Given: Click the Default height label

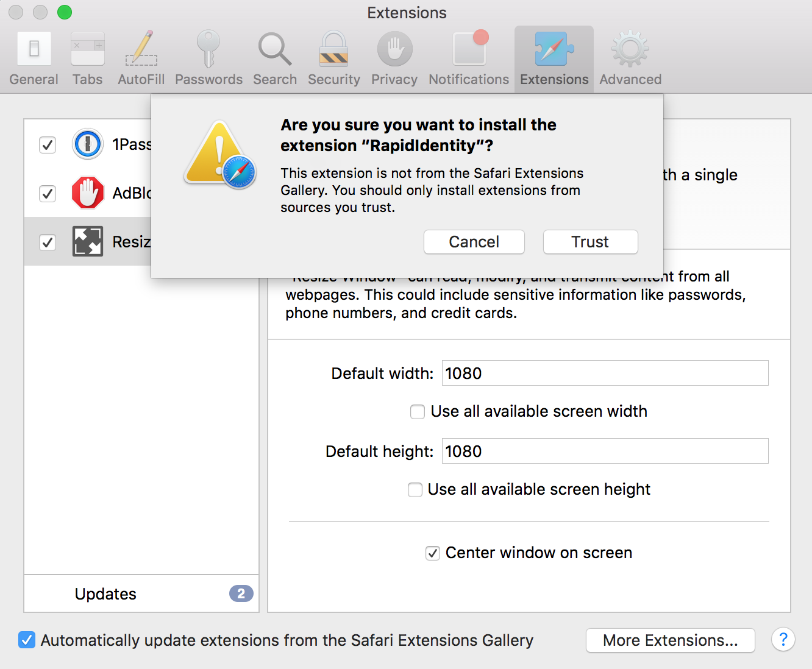Looking at the screenshot, I should pyautogui.click(x=379, y=451).
